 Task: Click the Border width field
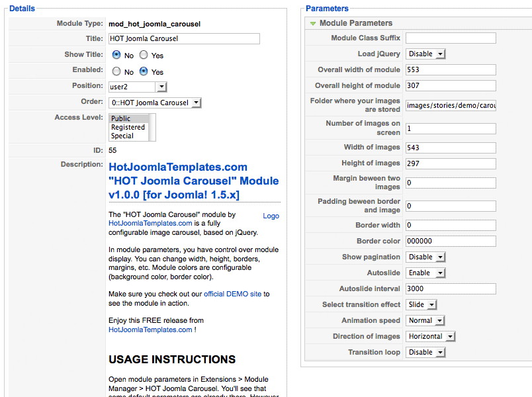pos(451,226)
